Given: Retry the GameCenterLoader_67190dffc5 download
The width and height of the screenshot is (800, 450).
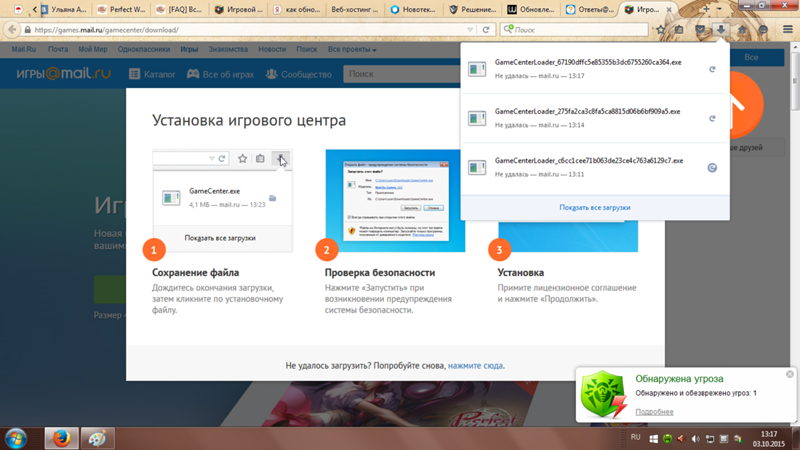Looking at the screenshot, I should pyautogui.click(x=712, y=69).
